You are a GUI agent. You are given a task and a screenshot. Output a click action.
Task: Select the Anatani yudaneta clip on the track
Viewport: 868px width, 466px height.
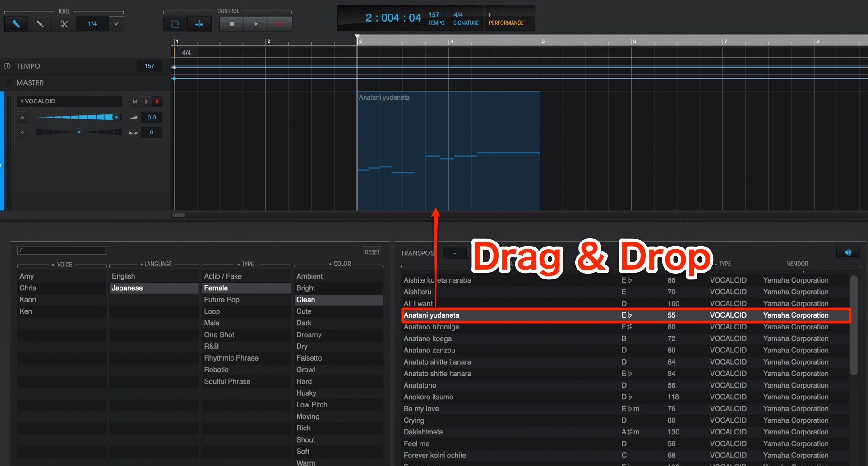(x=448, y=151)
